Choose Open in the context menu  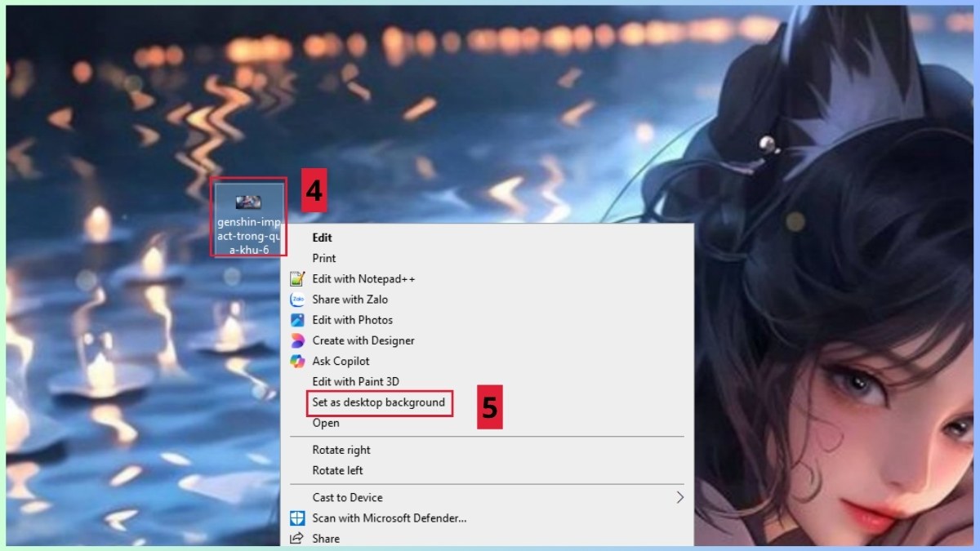pyautogui.click(x=326, y=423)
